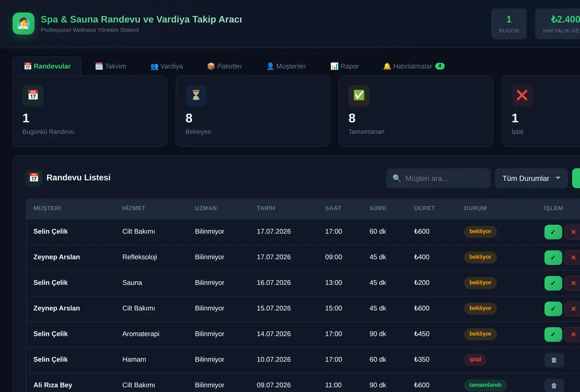The height and width of the screenshot is (392, 580).
Task: Select the Müşteriler tab
Action: point(287,66)
